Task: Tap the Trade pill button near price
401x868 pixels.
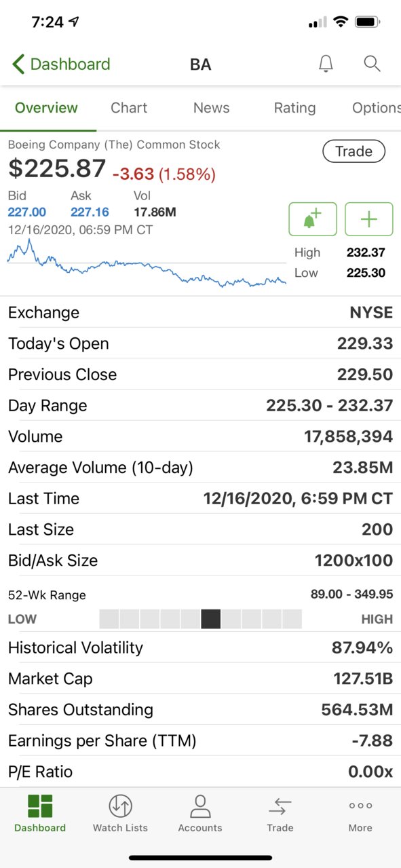Action: click(354, 151)
